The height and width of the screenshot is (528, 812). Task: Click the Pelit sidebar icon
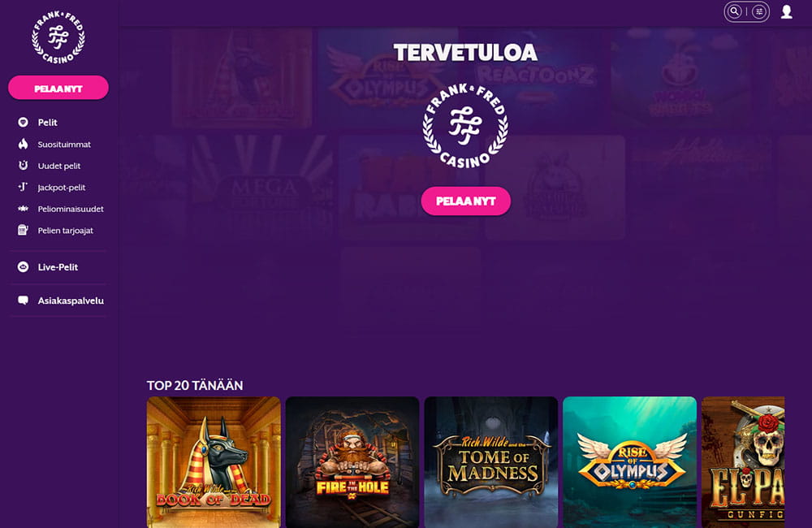tap(23, 123)
